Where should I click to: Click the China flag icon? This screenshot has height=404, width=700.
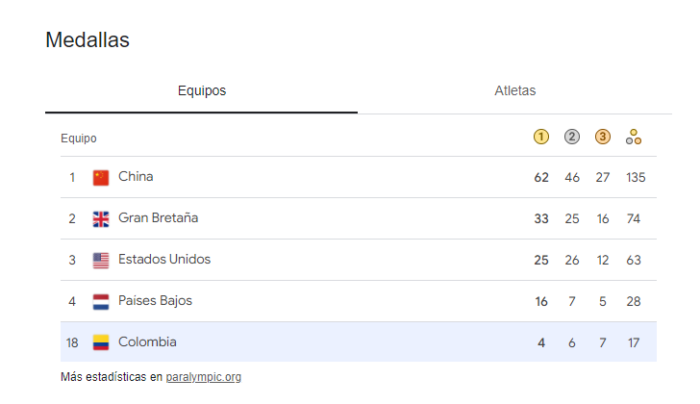coord(101,178)
